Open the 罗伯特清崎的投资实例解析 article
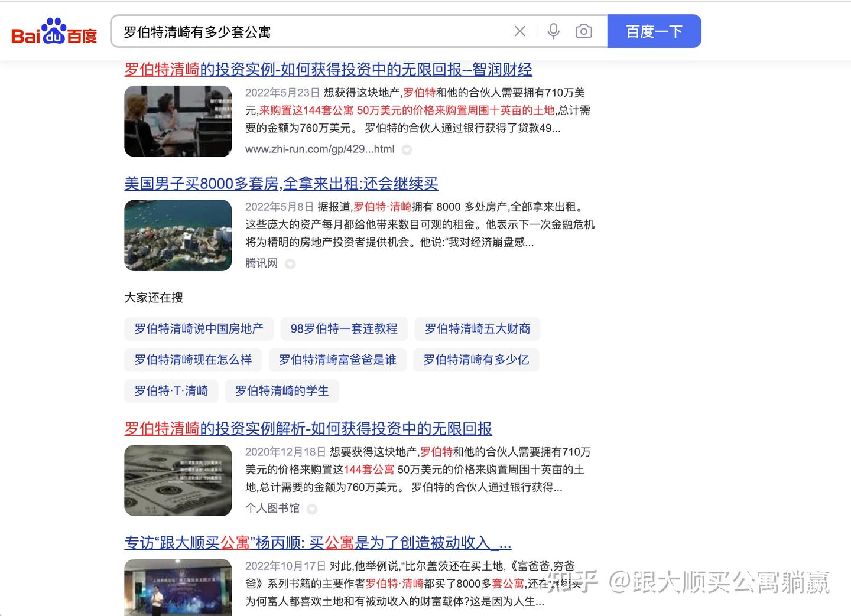This screenshot has width=851, height=616. click(x=308, y=429)
